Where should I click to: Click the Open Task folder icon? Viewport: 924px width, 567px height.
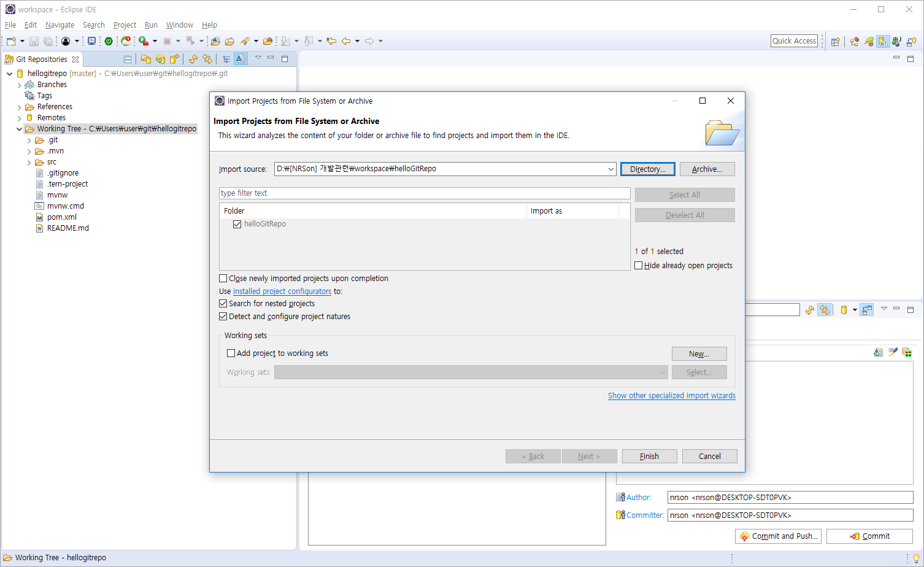click(229, 41)
